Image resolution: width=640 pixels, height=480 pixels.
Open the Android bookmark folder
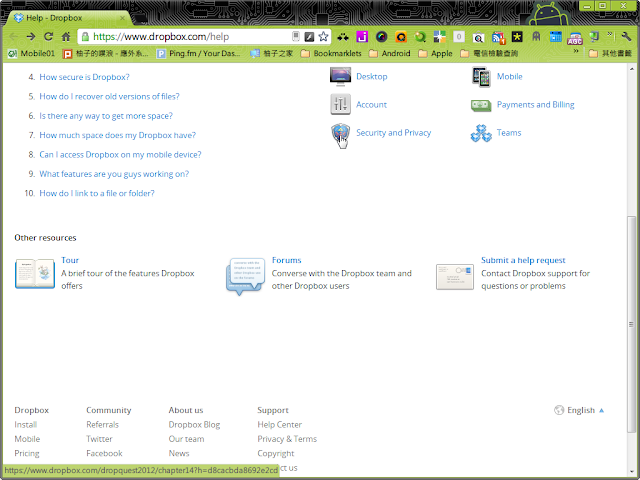click(389, 53)
